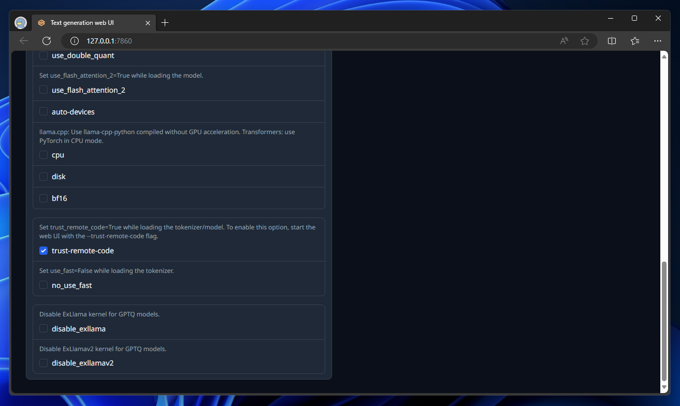The width and height of the screenshot is (680, 406).
Task: Click the browser back arrow icon
Action: click(x=24, y=41)
